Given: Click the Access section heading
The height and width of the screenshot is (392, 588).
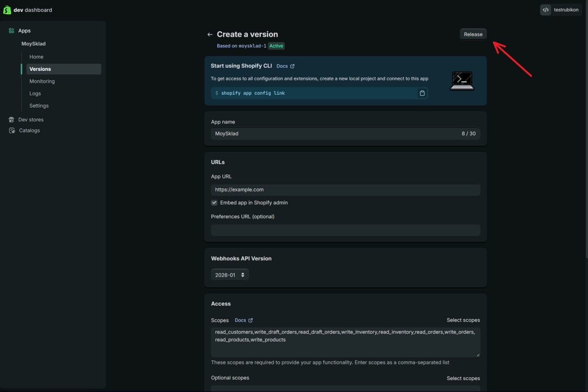Looking at the screenshot, I should [221, 304].
